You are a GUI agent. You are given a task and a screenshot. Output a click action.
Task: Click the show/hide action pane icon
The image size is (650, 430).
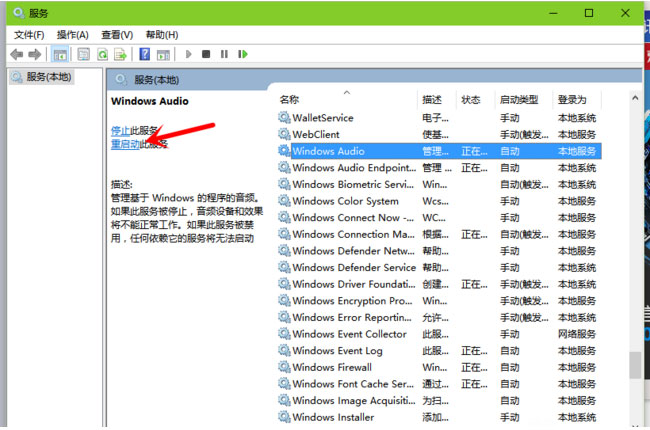[x=163, y=54]
